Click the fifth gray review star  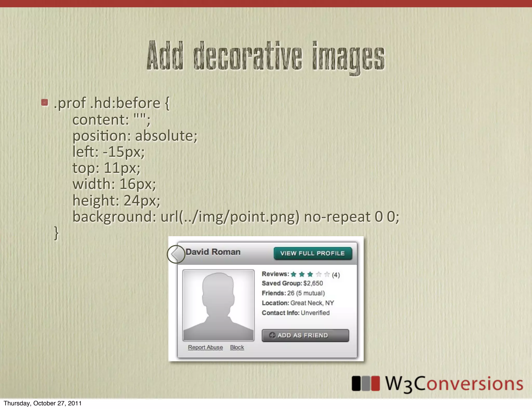click(x=327, y=274)
